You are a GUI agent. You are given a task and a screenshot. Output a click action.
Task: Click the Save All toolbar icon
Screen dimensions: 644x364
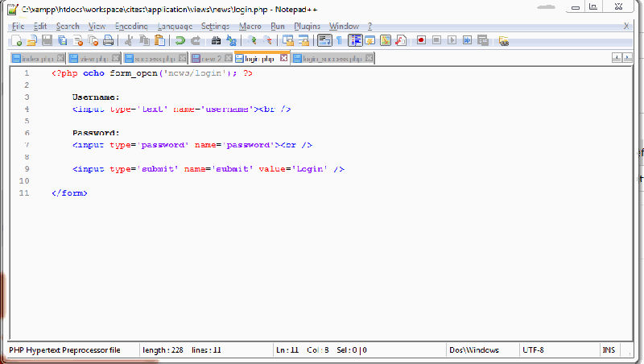(x=63, y=40)
